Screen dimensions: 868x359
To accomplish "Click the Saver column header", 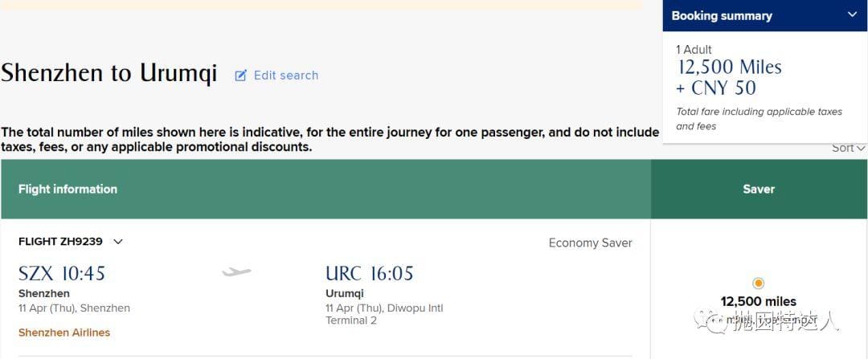I will [x=759, y=190].
